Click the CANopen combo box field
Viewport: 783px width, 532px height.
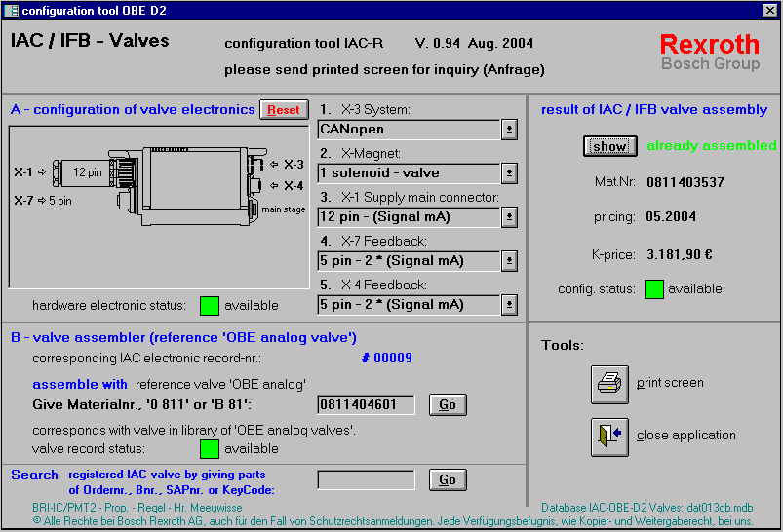[409, 130]
